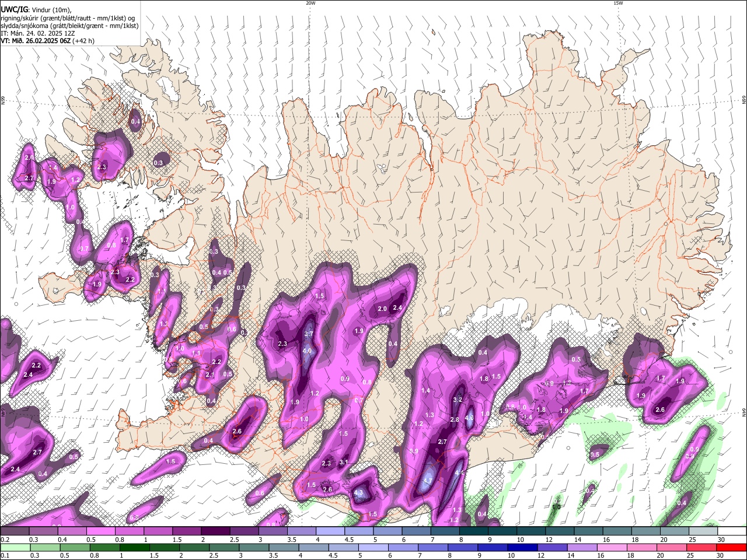Pick the darkest purple 2–2.5 swatch in upper legend
This screenshot has width=747, height=560.
point(215,531)
